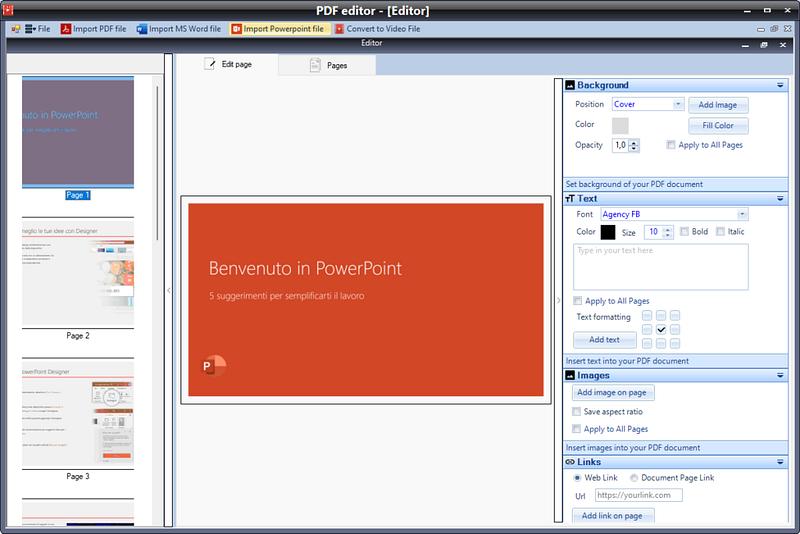This screenshot has width=800, height=534.
Task: Collapse the Images section
Action: coord(780,375)
